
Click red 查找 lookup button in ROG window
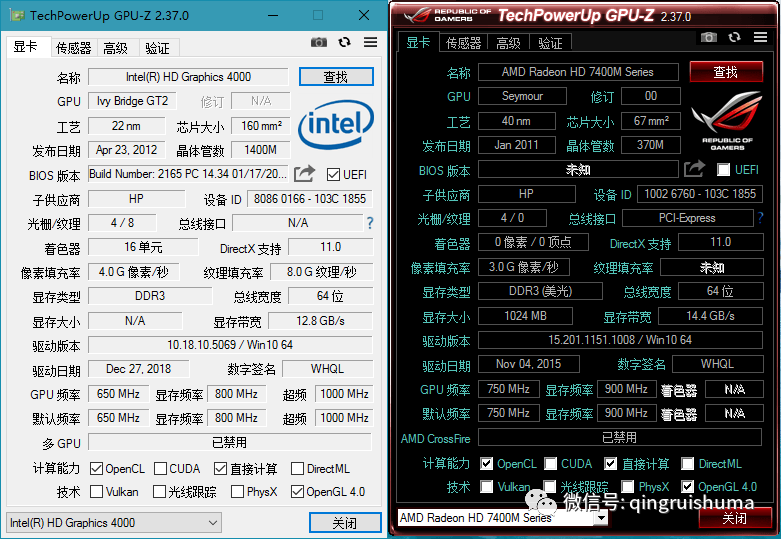(x=726, y=72)
